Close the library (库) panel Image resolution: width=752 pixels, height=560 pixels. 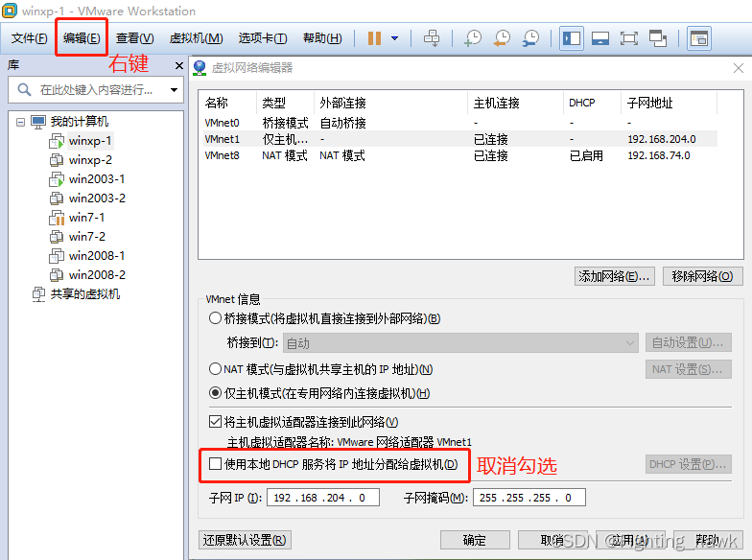178,65
